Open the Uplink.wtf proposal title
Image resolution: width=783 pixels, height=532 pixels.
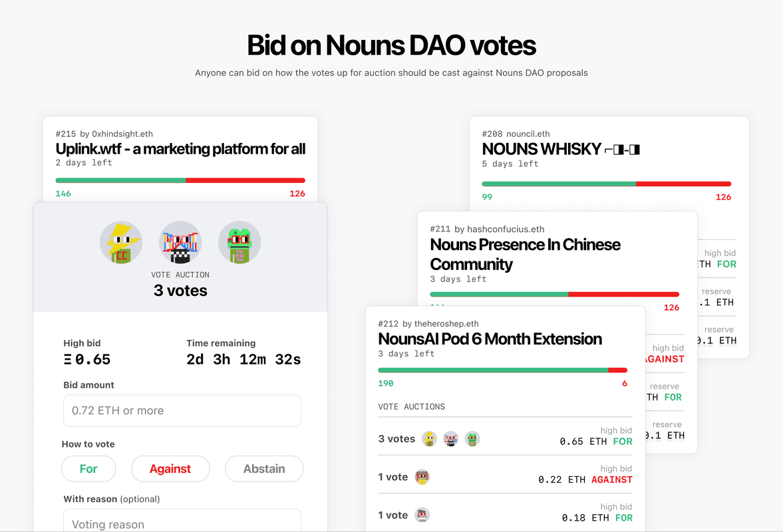click(180, 149)
